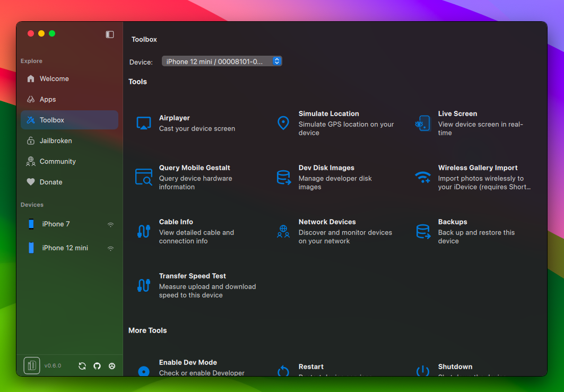The width and height of the screenshot is (564, 392).
Task: Click the Restart label
Action: click(311, 367)
